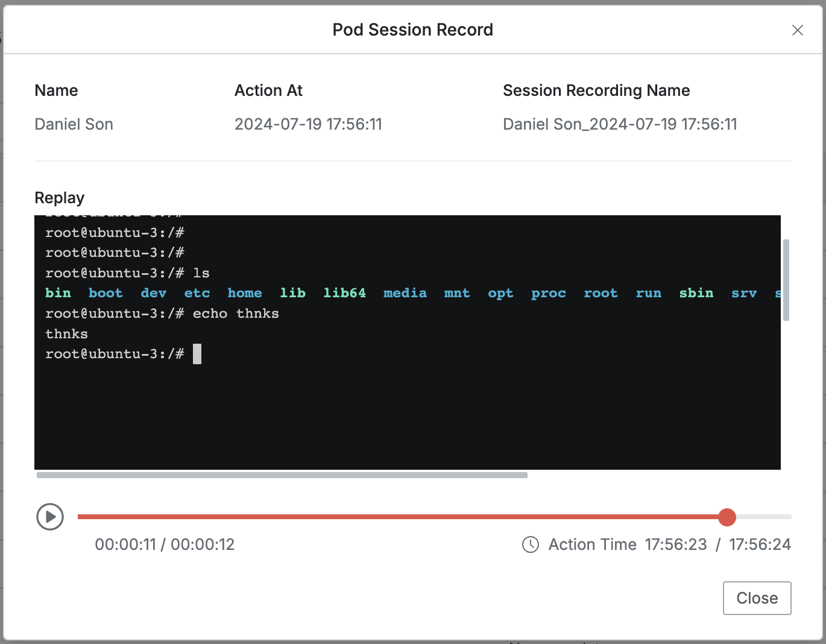Click the X icon to dismiss dialog

point(797,30)
